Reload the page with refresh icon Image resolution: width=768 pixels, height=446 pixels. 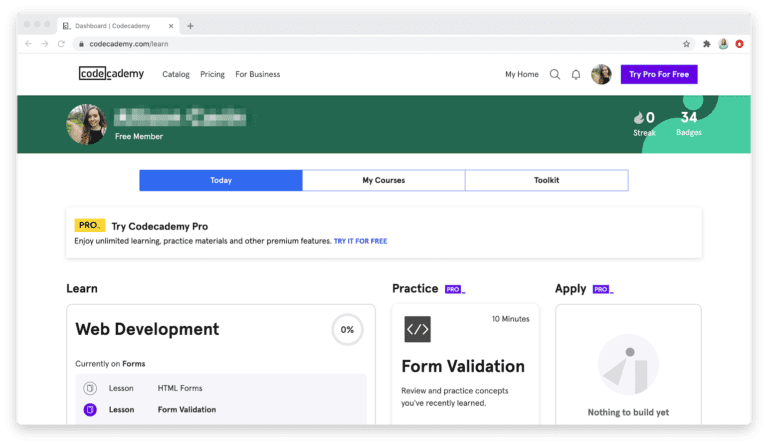(x=61, y=44)
